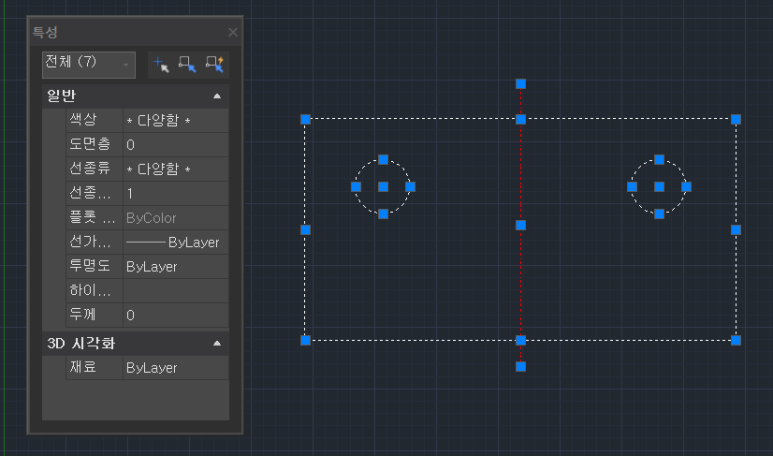This screenshot has width=773, height=456.
Task: Click the 선가중치 ByLayer value
Action: click(175, 242)
